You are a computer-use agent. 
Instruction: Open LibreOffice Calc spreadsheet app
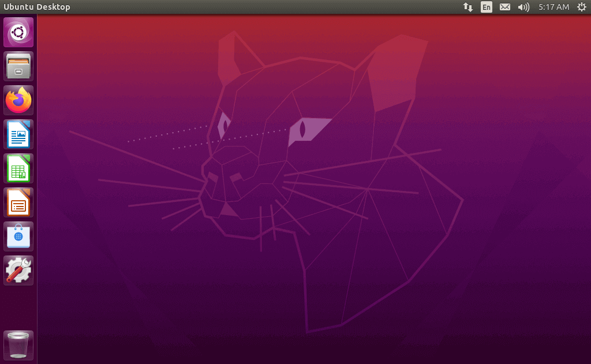18,168
